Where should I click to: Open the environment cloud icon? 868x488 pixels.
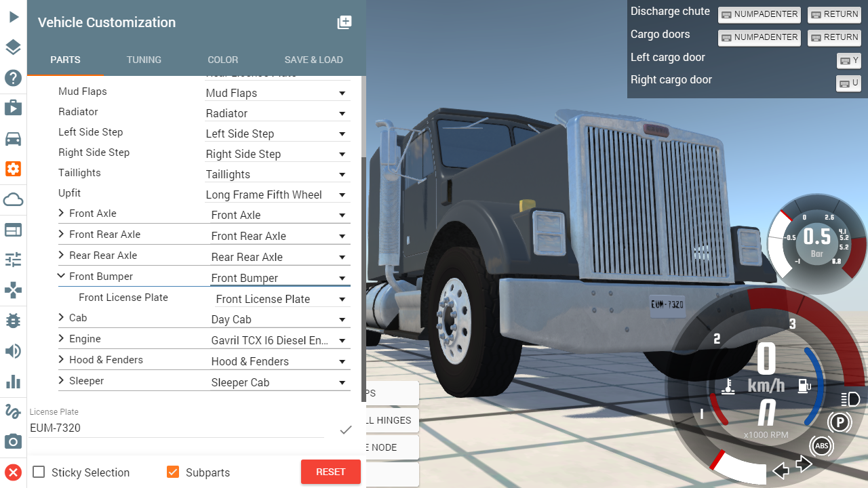14,199
